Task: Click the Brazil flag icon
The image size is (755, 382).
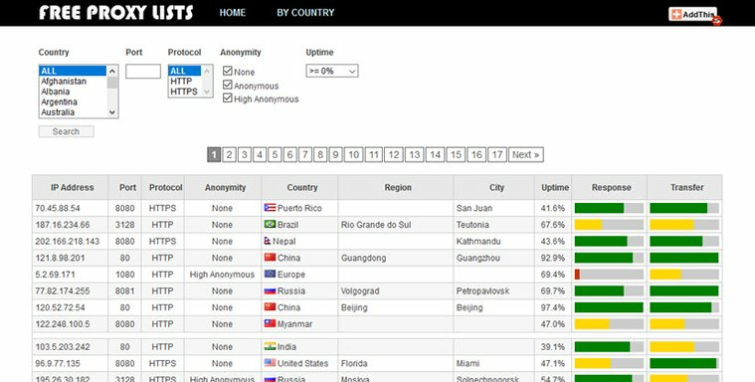Action: click(270, 224)
